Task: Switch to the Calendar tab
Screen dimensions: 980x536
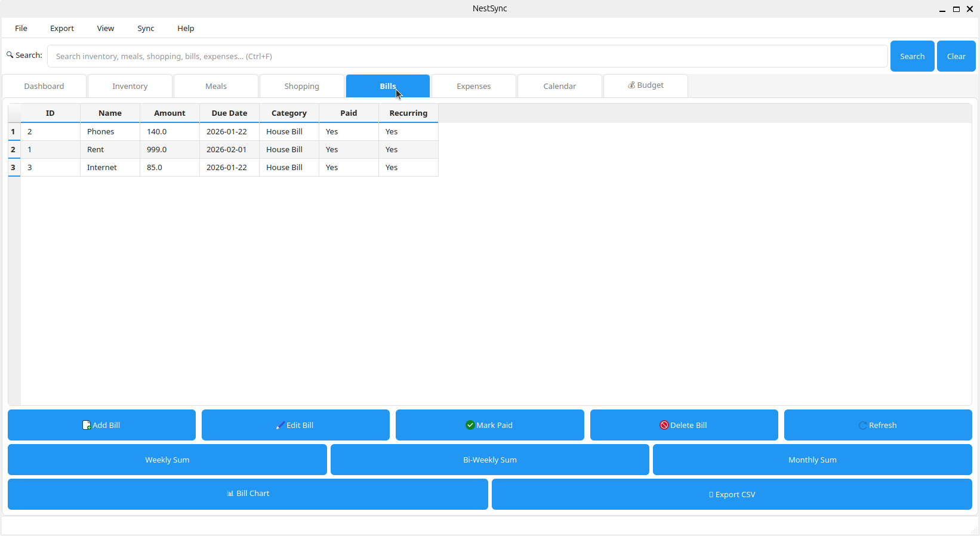Action: pyautogui.click(x=560, y=86)
